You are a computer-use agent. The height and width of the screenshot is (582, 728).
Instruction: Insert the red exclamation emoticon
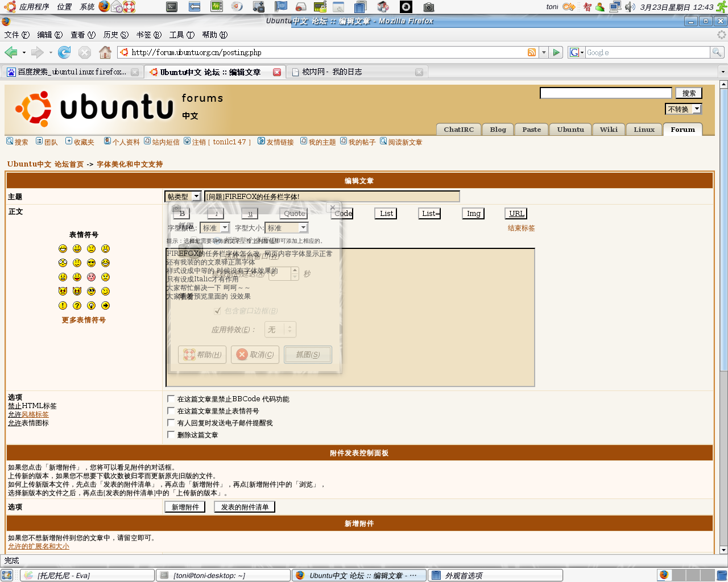(63, 305)
